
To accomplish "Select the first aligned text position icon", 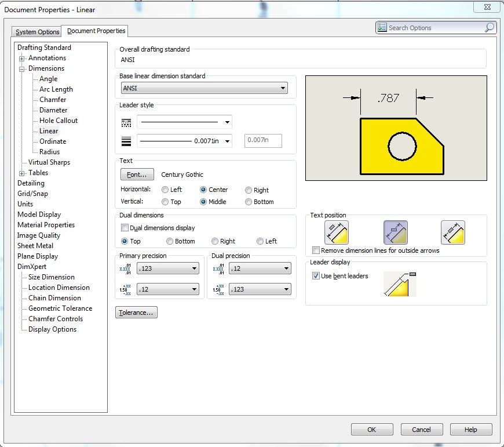I will pyautogui.click(x=337, y=232).
